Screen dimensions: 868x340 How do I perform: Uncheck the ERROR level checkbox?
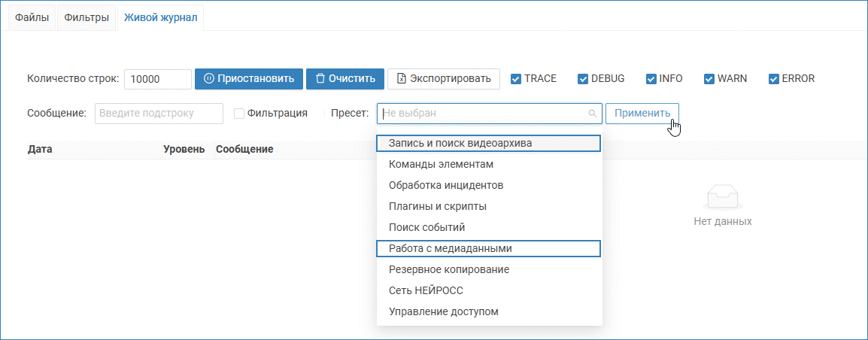coord(774,79)
